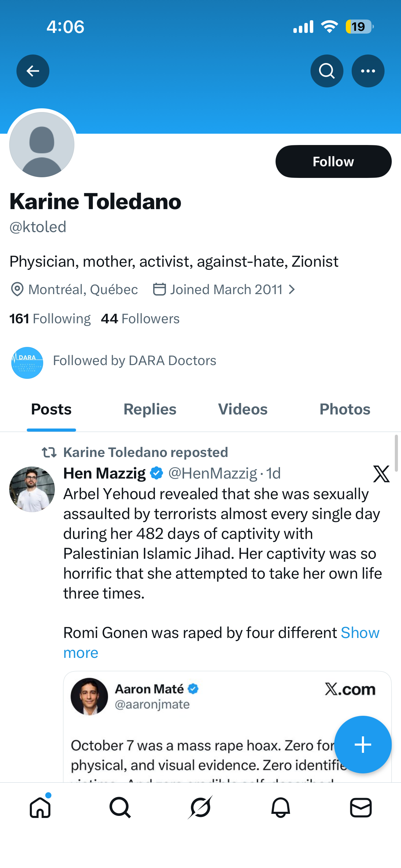This screenshot has width=401, height=868.
Task: Open Hen Mazzig's profile picture
Action: [32, 489]
